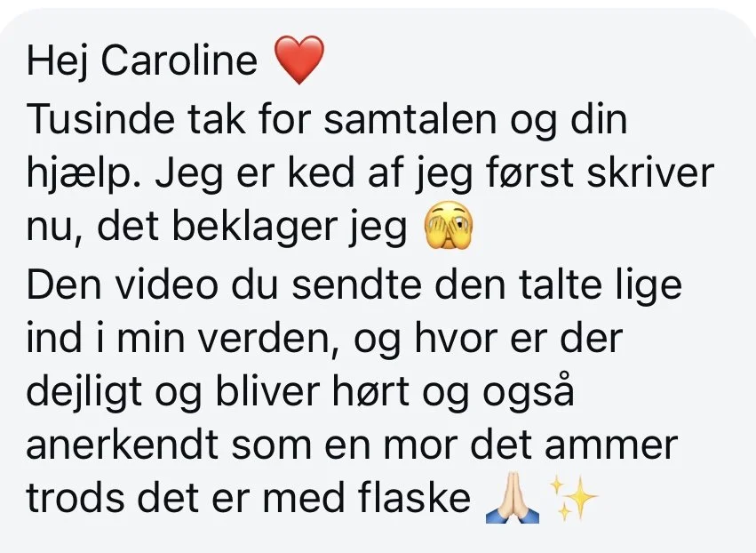This screenshot has width=756, height=553.
Task: Click the word 'skriver' in the message
Action: click(x=650, y=173)
